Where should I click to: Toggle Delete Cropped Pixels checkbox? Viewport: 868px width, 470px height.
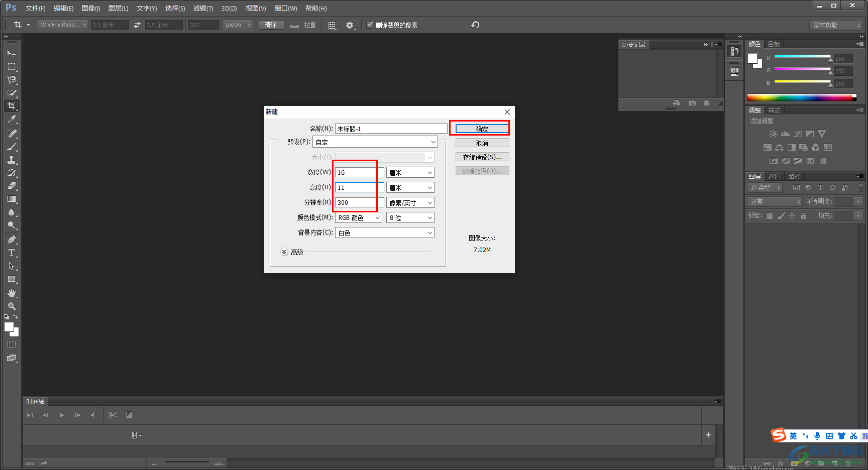(370, 25)
